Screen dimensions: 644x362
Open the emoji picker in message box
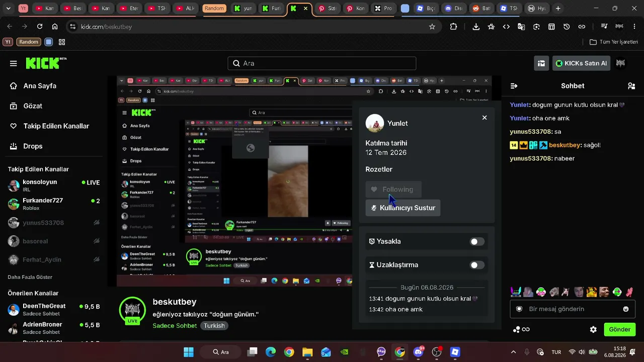click(626, 309)
